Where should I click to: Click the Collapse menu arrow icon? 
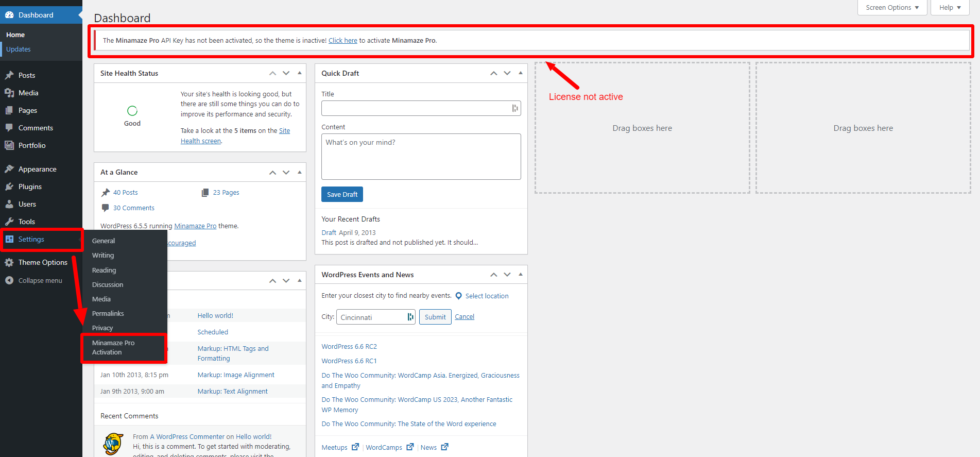pyautogui.click(x=9, y=280)
